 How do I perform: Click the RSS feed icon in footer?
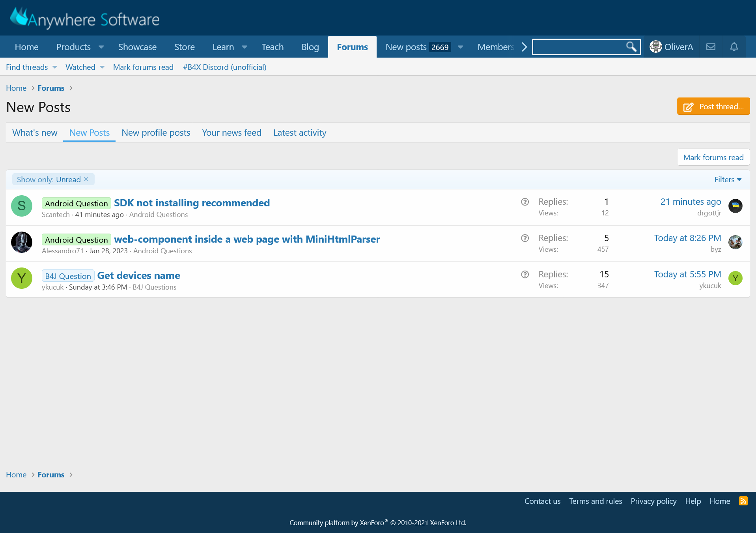coord(743,501)
